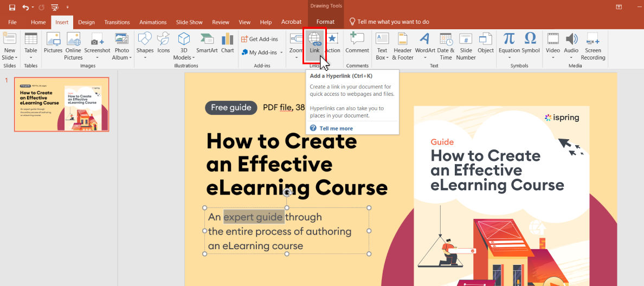Open the Undo history dropdown arrow

[x=33, y=8]
